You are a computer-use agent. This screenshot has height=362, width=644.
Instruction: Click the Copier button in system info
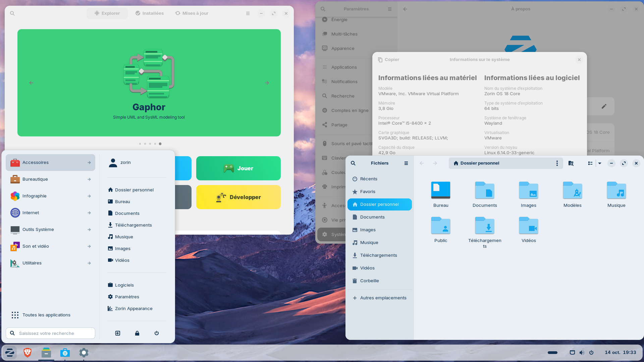click(389, 60)
